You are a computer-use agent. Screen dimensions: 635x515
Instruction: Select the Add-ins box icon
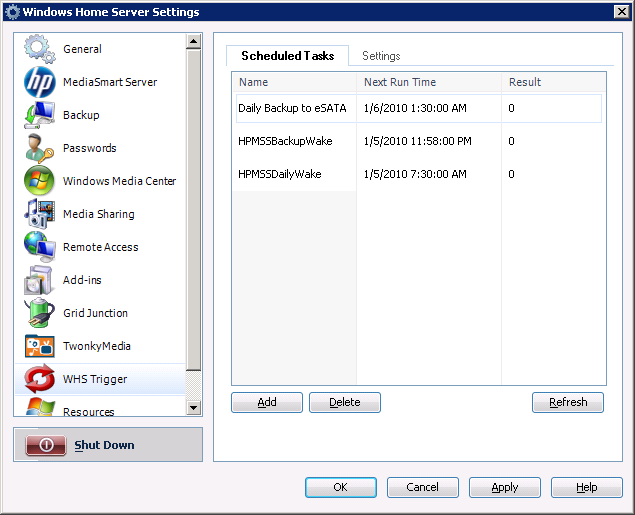pyautogui.click(x=38, y=280)
